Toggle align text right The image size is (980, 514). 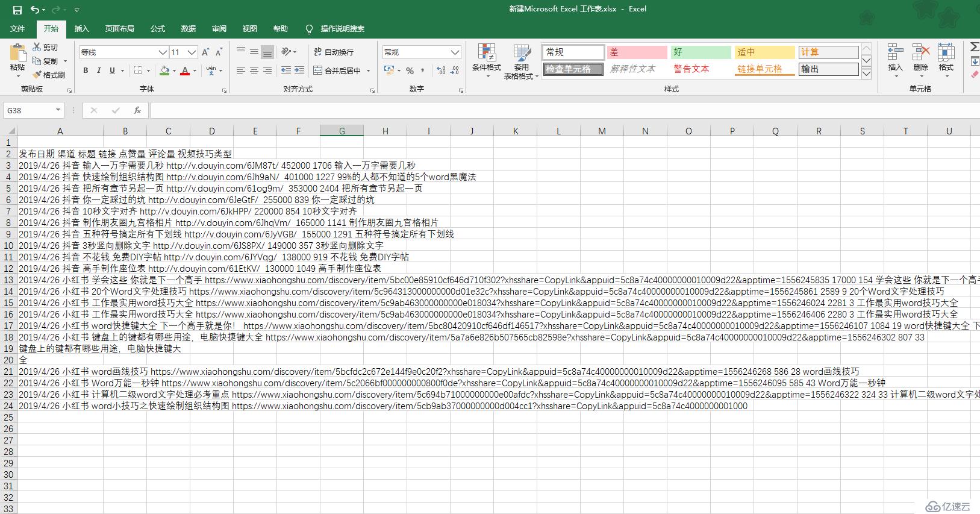(267, 71)
